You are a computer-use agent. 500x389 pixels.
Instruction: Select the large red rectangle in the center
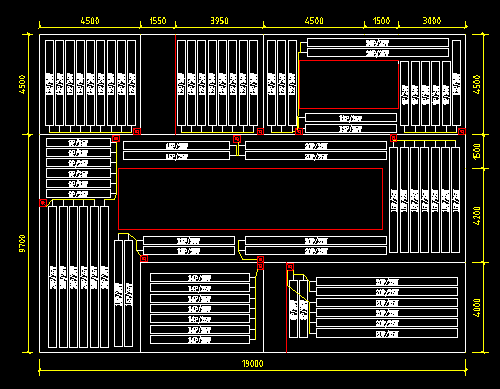[x=250, y=199]
